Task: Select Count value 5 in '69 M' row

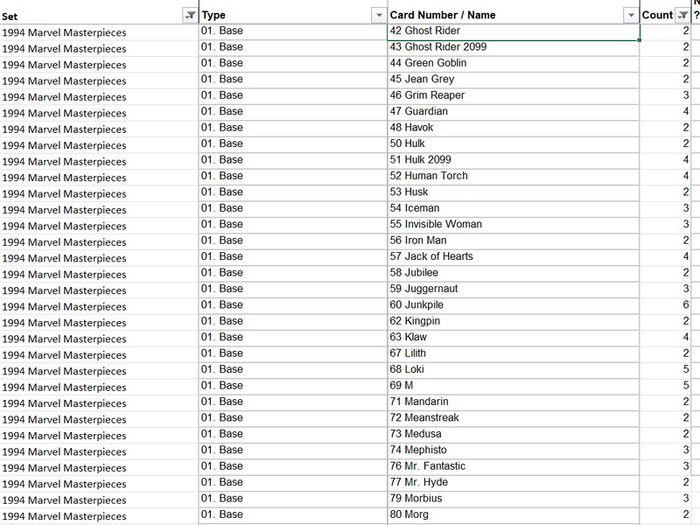Action: [x=665, y=386]
